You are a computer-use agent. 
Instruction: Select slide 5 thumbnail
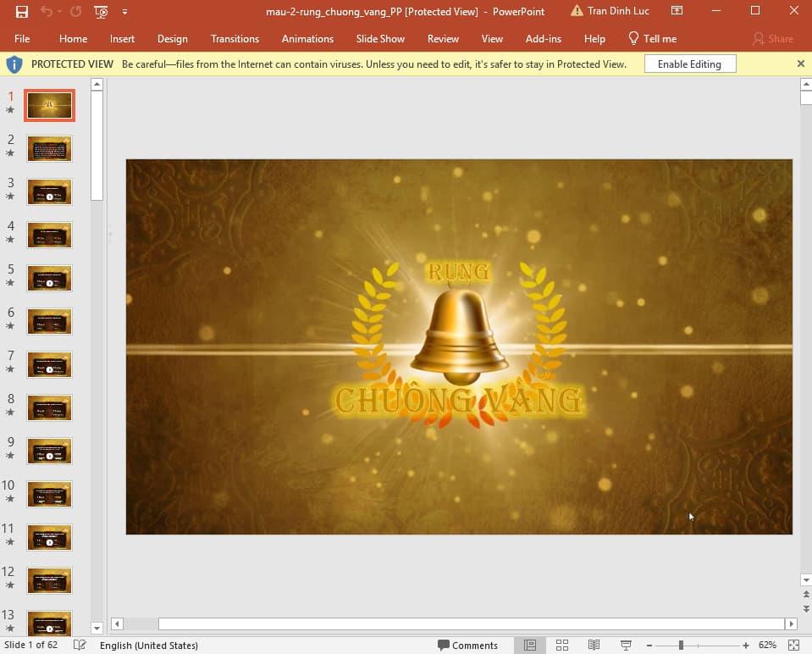click(49, 278)
